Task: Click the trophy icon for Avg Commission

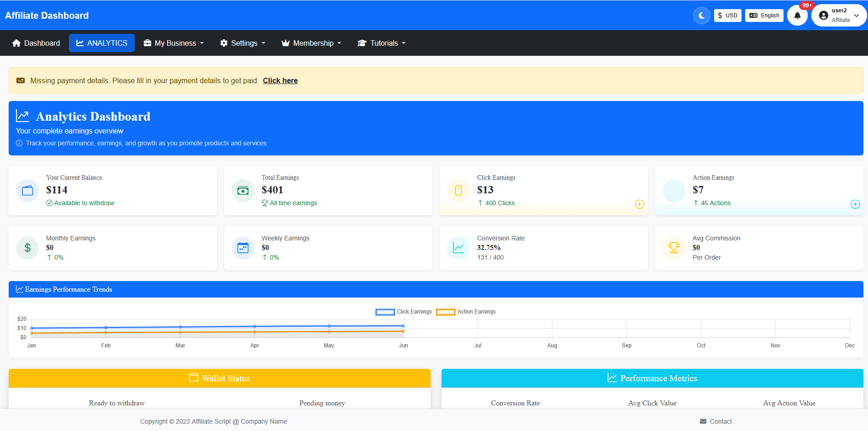Action: 674,248
